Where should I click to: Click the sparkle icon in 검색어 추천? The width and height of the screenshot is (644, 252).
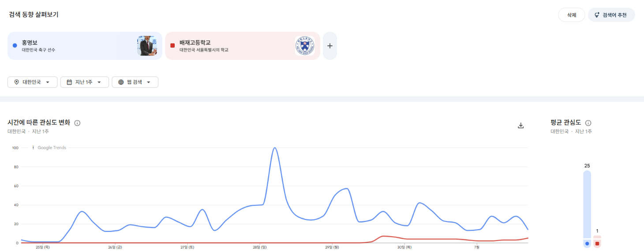pyautogui.click(x=597, y=15)
